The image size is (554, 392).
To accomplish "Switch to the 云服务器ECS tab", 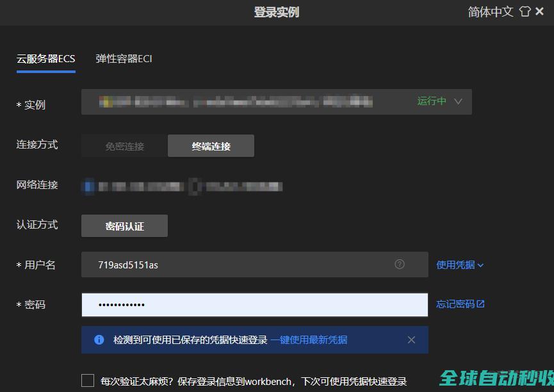I will (45, 59).
